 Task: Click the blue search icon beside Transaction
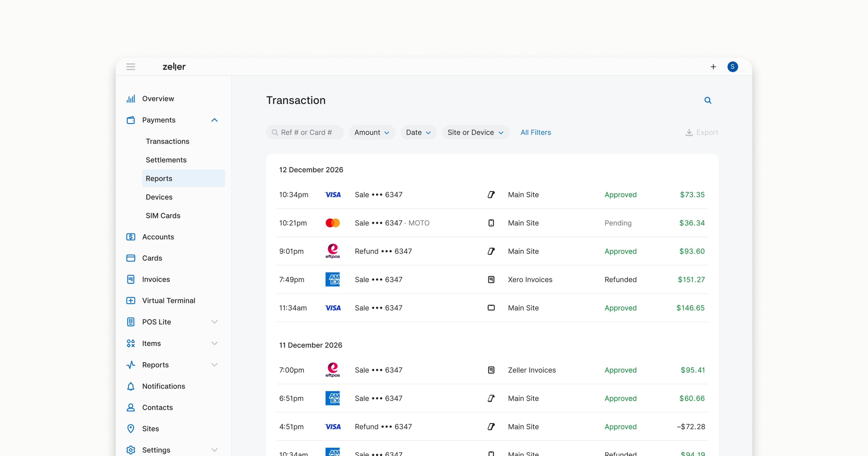pyautogui.click(x=708, y=100)
